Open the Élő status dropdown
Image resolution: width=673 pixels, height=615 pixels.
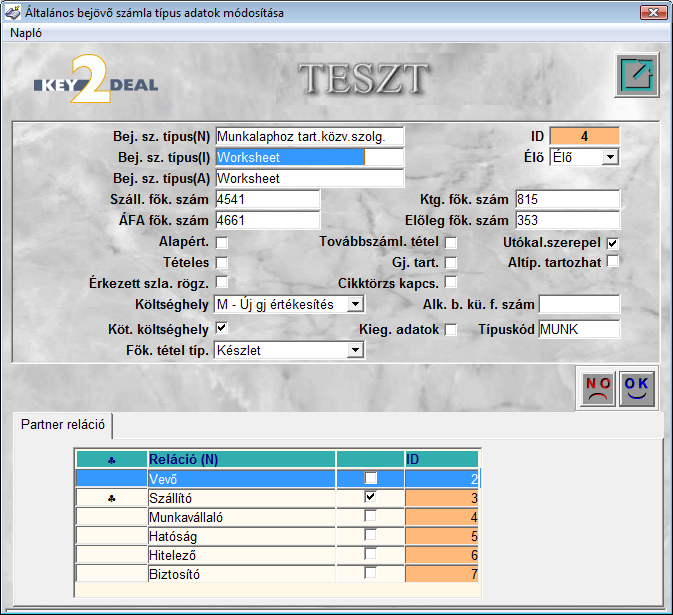(x=610, y=157)
